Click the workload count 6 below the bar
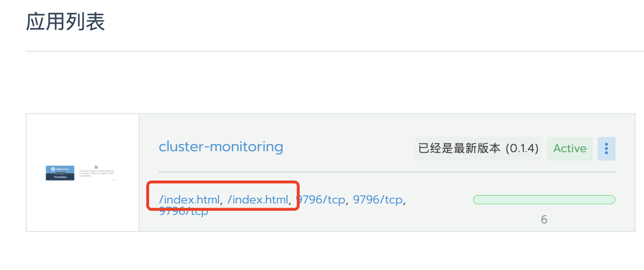The width and height of the screenshot is (644, 270). [x=544, y=220]
